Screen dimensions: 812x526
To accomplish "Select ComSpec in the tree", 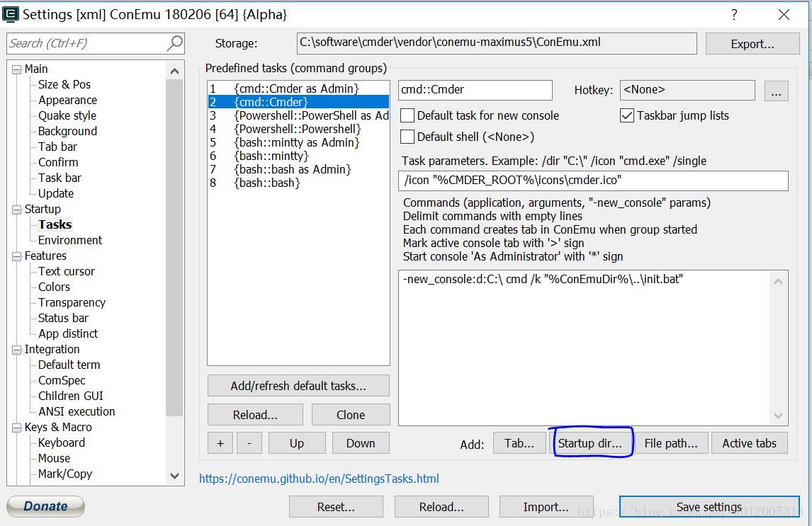I will coord(62,380).
